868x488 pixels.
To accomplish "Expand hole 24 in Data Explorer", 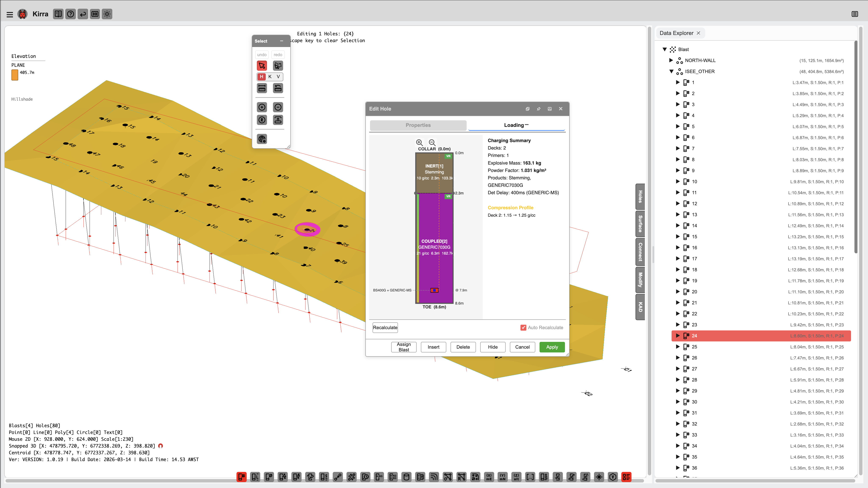I will 678,336.
